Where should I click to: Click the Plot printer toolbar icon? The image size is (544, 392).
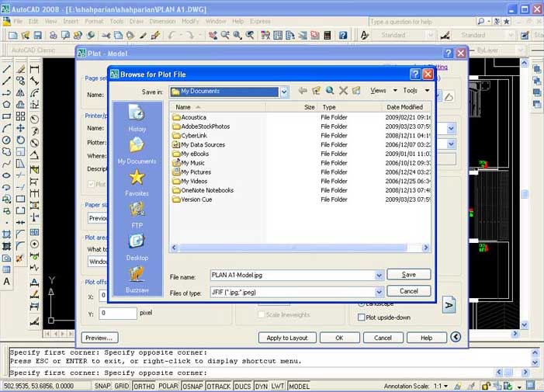[x=53, y=35]
